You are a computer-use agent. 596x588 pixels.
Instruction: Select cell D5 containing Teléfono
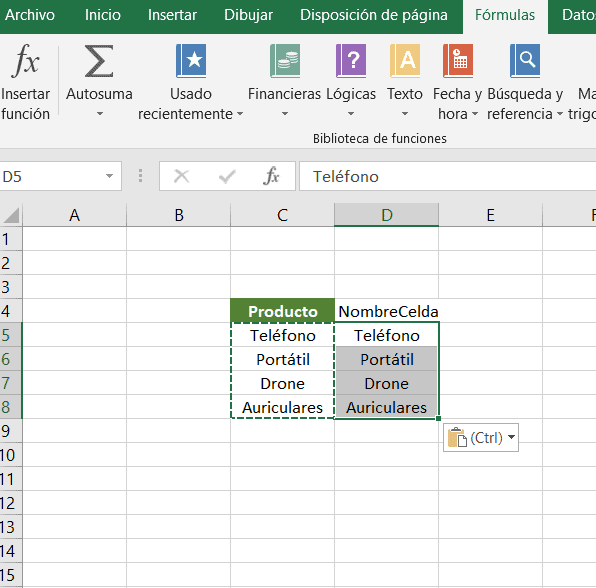[x=387, y=335]
